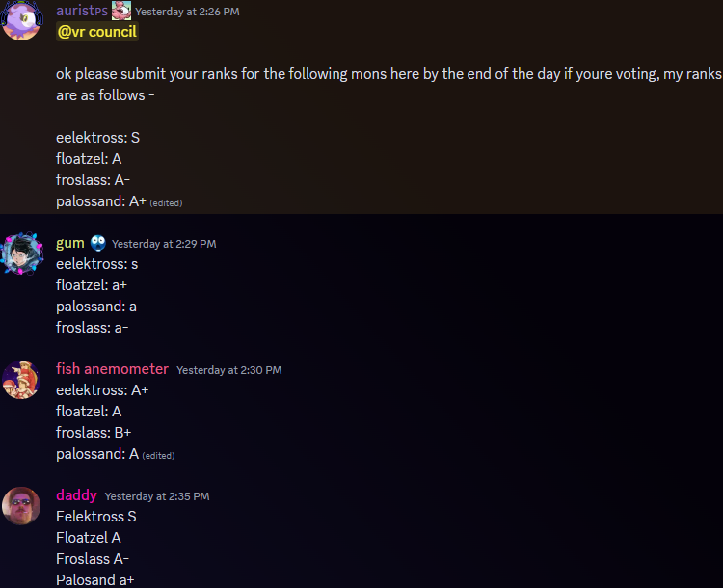Click the Yesterday at 2:29 PM timestamp

tap(164, 244)
